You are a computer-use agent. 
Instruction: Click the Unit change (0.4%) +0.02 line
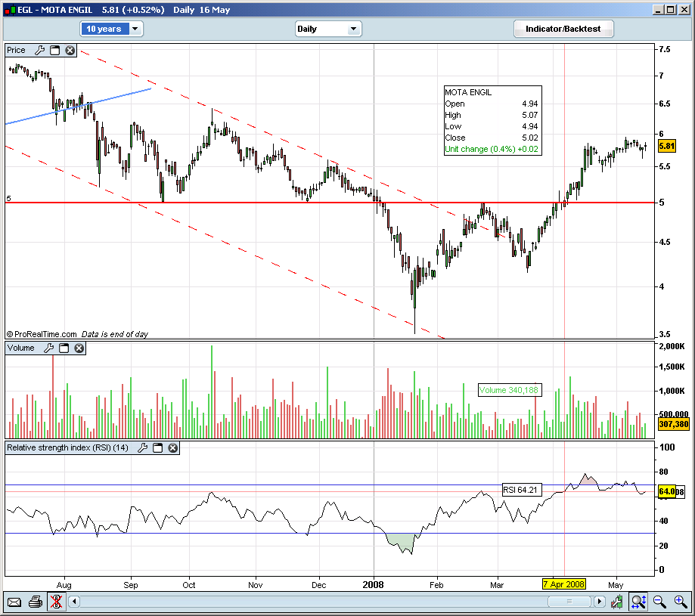(492, 149)
